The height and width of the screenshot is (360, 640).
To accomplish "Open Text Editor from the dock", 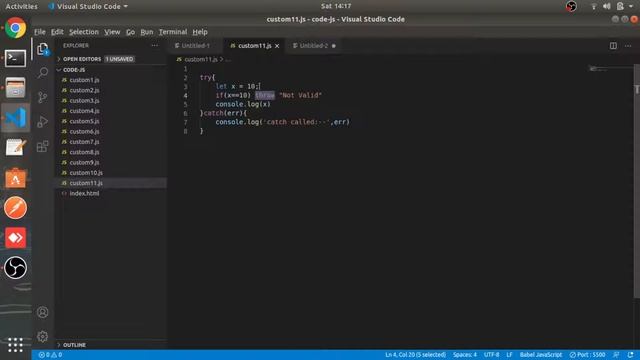I will click(16, 148).
